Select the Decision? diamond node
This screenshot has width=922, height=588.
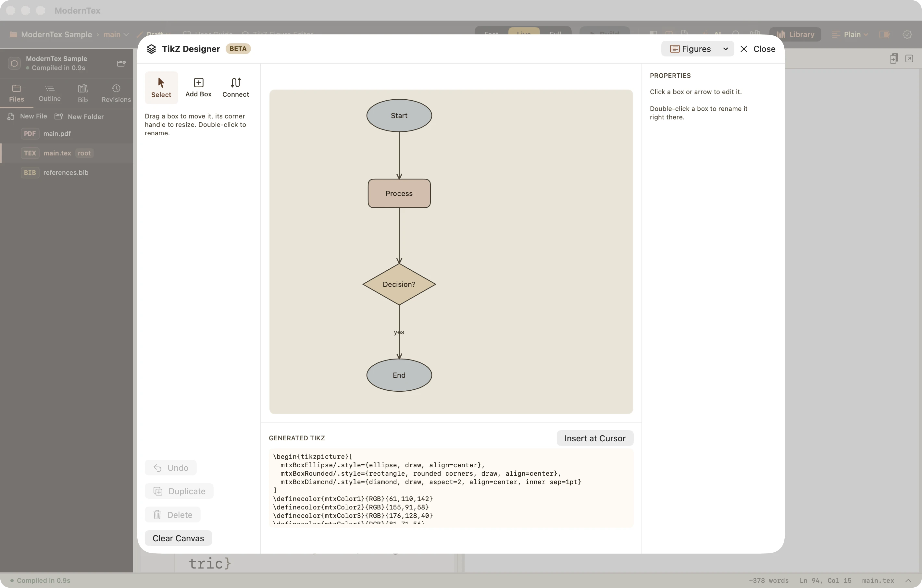(399, 284)
